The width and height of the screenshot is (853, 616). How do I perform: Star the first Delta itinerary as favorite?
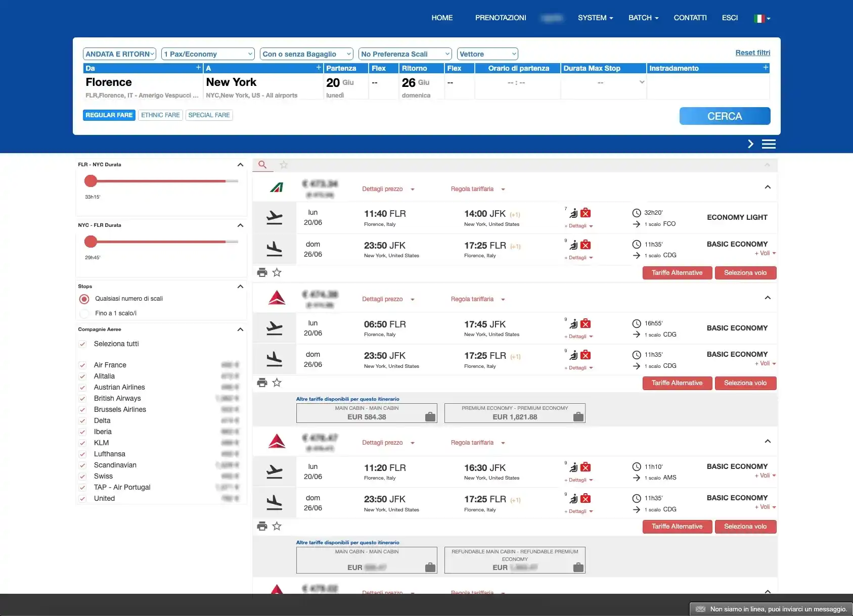pyautogui.click(x=277, y=383)
